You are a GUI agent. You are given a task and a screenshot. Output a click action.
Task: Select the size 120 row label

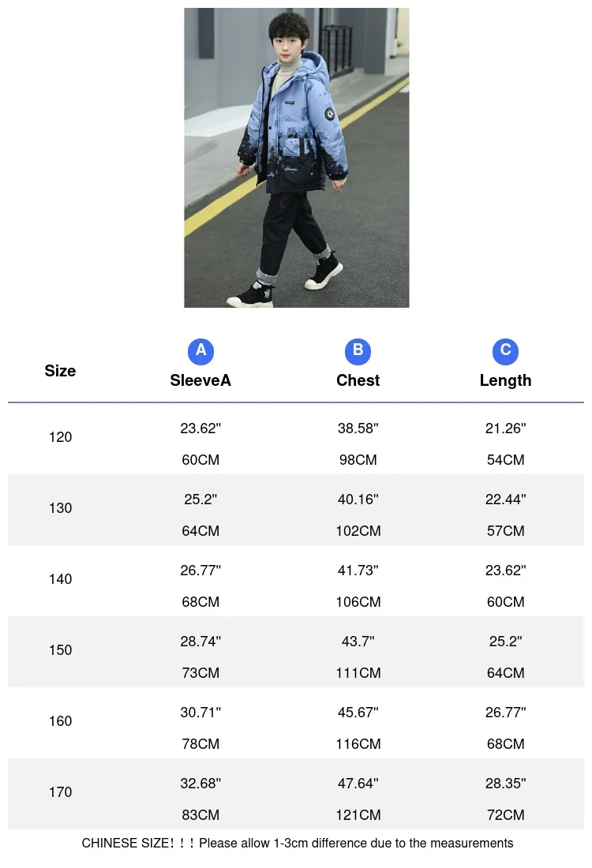[x=60, y=437]
